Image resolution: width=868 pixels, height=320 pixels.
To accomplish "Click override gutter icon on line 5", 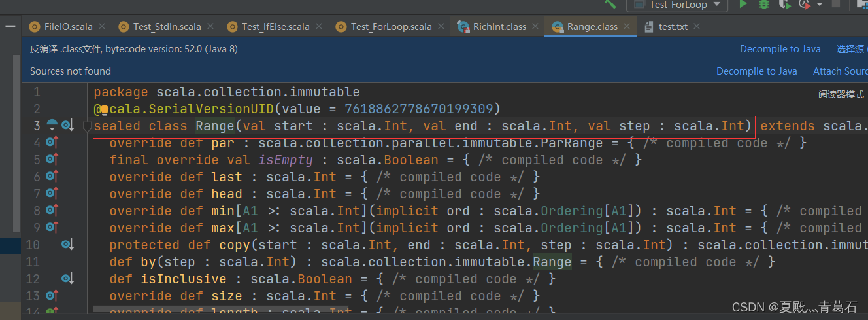I will (52, 159).
